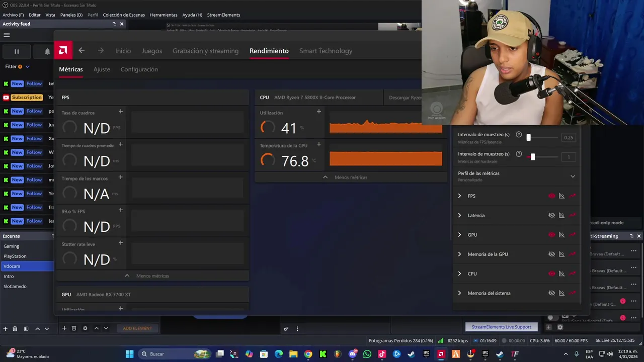
Task: Click the FPS row graph icon
Action: (561, 196)
